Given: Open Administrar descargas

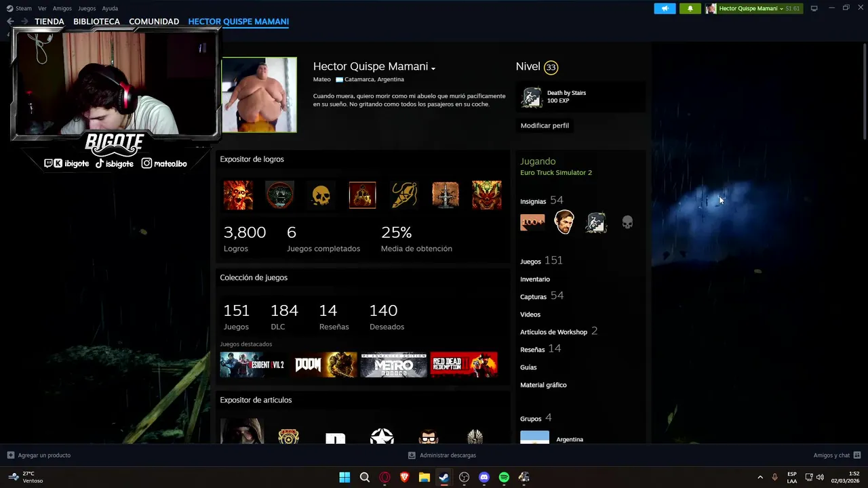Looking at the screenshot, I should tap(442, 455).
